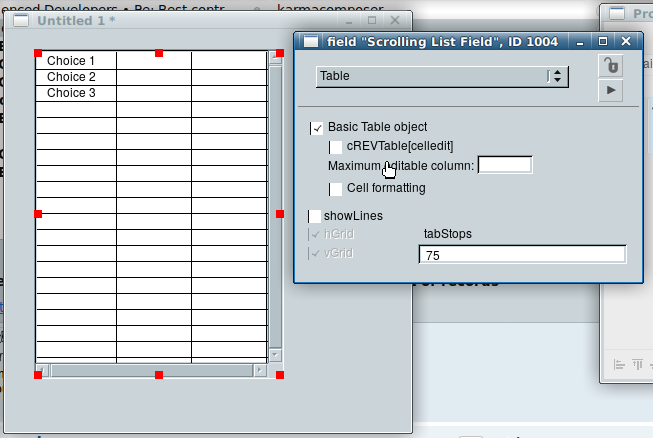
Task: Click the inspector window menu icon
Action: [311, 42]
